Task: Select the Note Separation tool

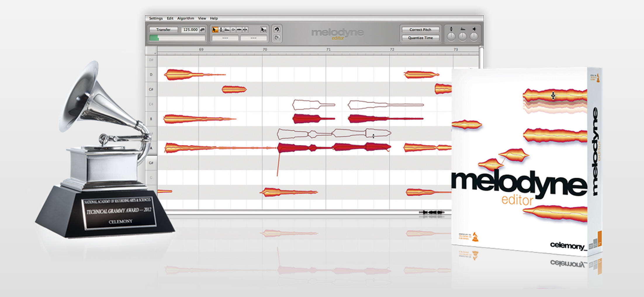Action: click(x=245, y=30)
